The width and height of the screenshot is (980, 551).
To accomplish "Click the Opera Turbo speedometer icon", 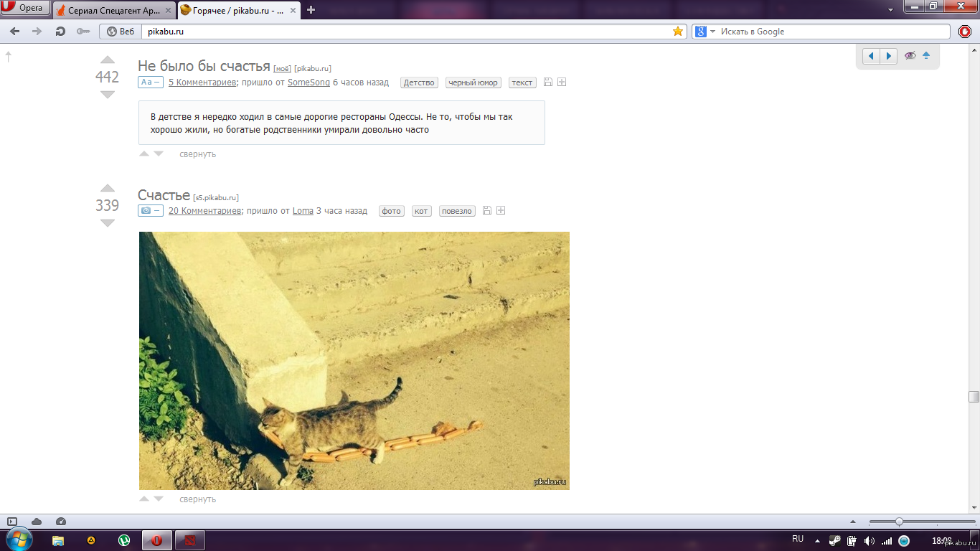I will [x=61, y=522].
